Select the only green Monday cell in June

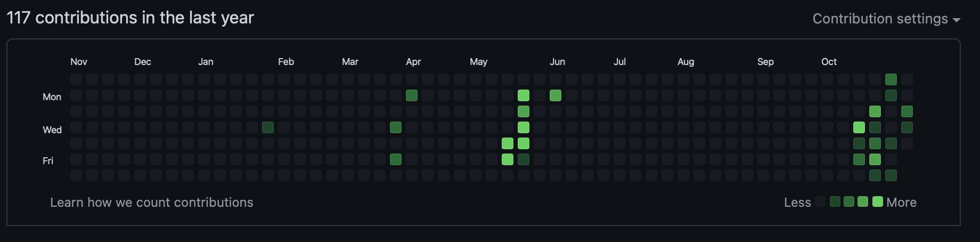click(x=556, y=95)
